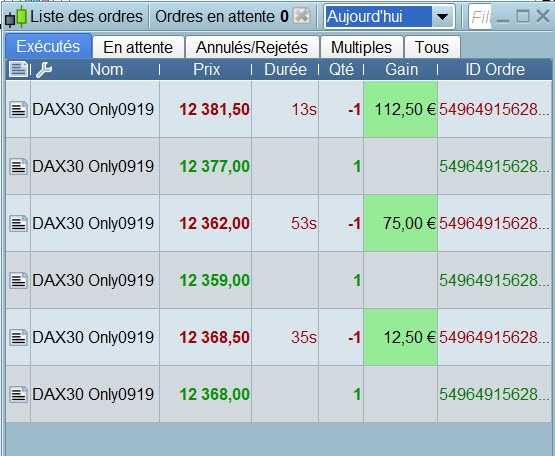
Task: Open details icon for the 12 381,50 order
Action: 18,109
